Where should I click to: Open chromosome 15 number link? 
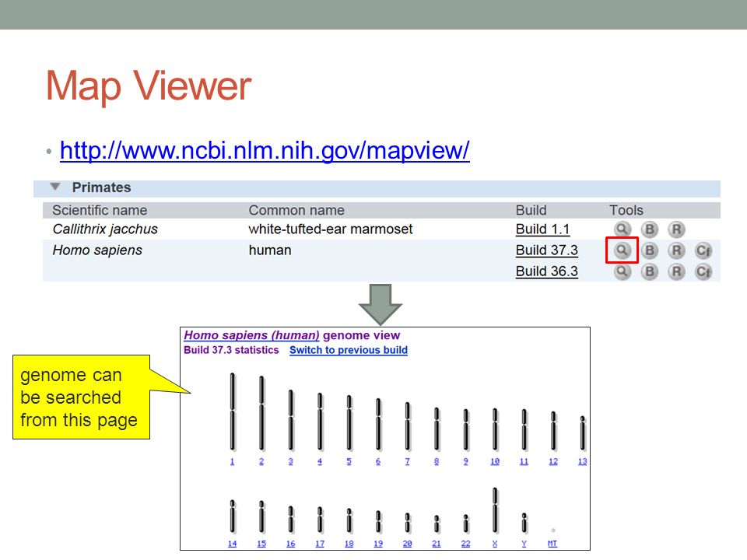point(261,544)
